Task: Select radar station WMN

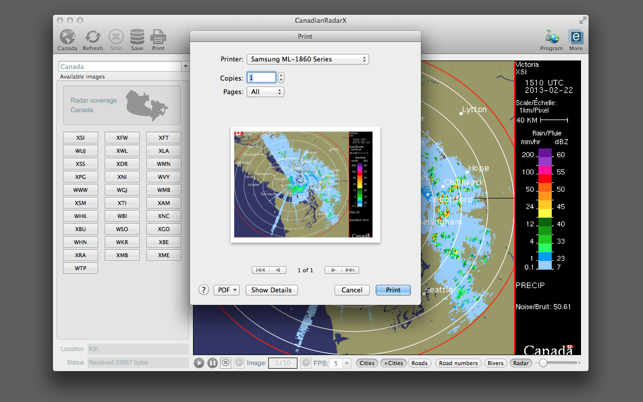Action: click(x=164, y=164)
